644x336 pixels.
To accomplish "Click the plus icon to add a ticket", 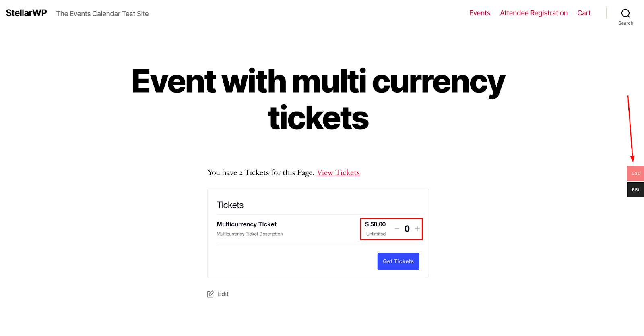I will (x=417, y=228).
